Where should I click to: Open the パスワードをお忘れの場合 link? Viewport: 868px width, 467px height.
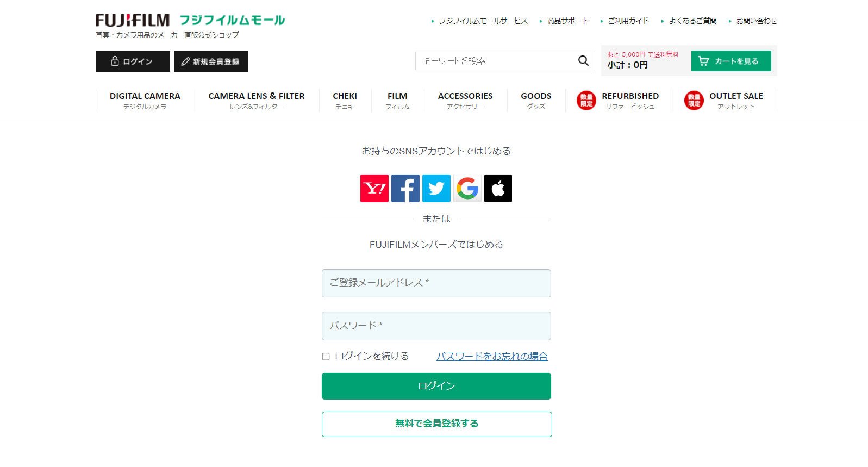491,356
